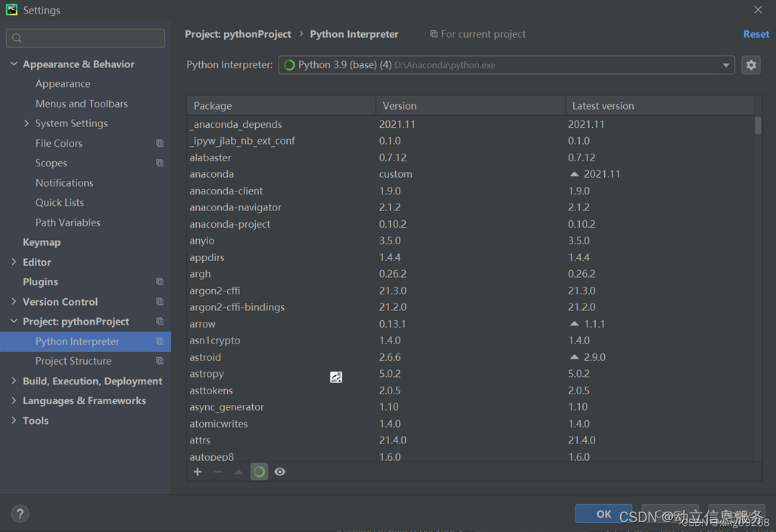The height and width of the screenshot is (532, 776).
Task: Select the anaconda-navigator package row
Action: click(x=470, y=207)
